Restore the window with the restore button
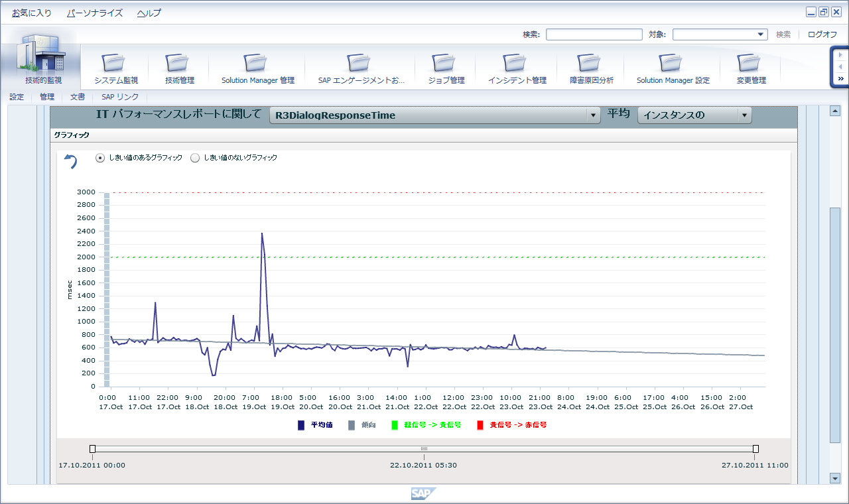Screen dimensions: 849x504 (824, 12)
